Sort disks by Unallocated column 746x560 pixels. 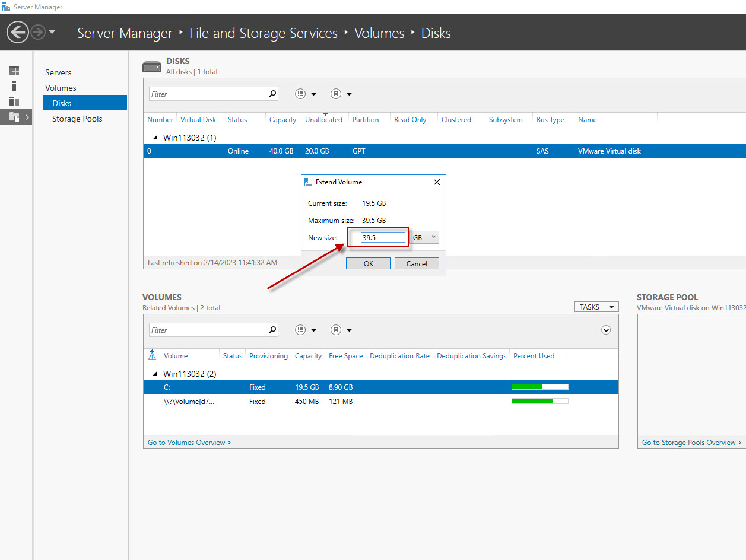323,119
